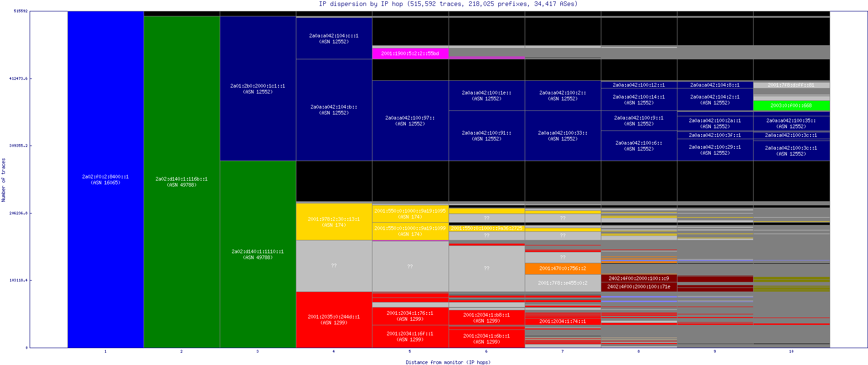Select the 2a0a:a042:104:2::1 block
868x365 pixels.
point(715,99)
